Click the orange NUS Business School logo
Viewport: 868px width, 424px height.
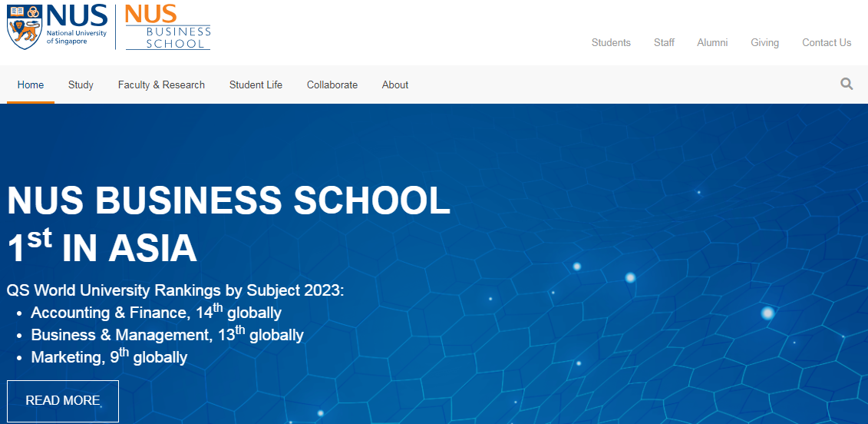[167, 27]
